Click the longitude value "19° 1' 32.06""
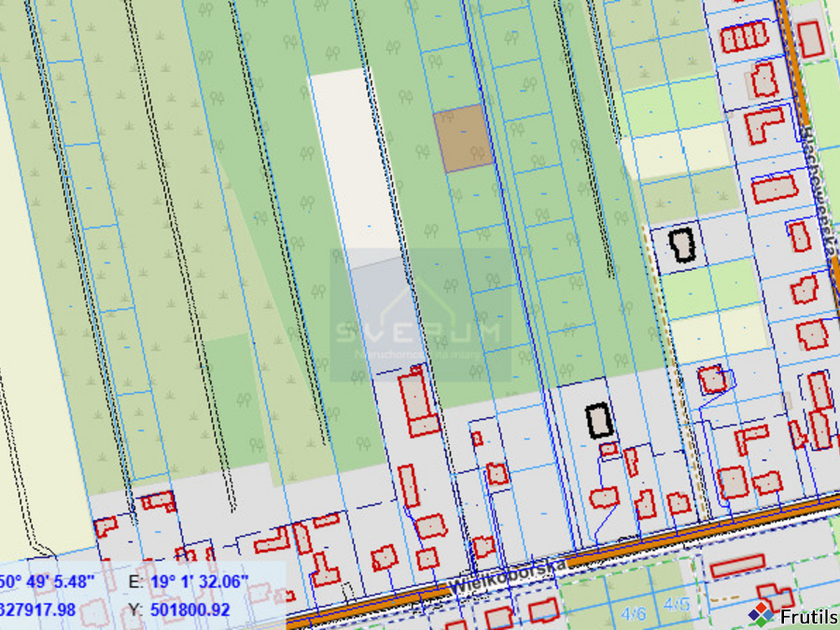Image resolution: width=840 pixels, height=630 pixels. click(200, 581)
